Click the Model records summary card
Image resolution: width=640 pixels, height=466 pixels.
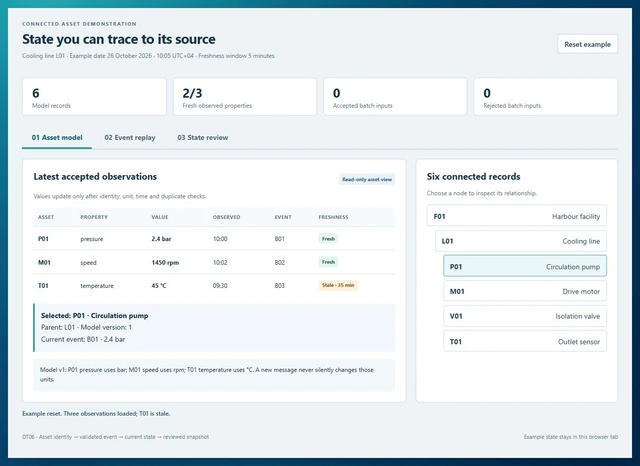pos(94,97)
